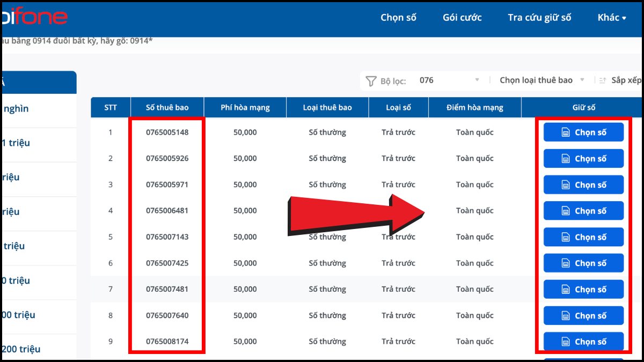Image resolution: width=644 pixels, height=362 pixels.
Task: Click the SIM icon in row 9's Chọn số button
Action: pos(565,342)
